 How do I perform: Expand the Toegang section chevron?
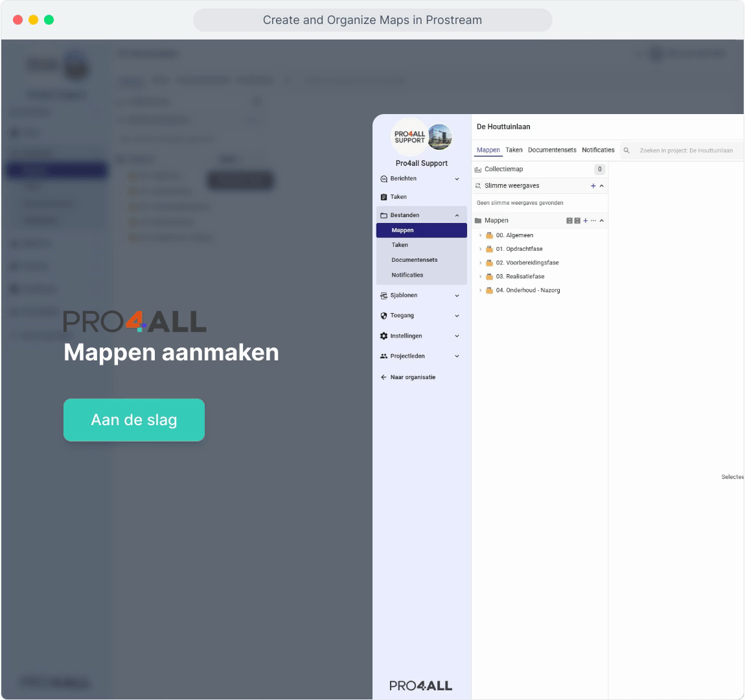457,316
